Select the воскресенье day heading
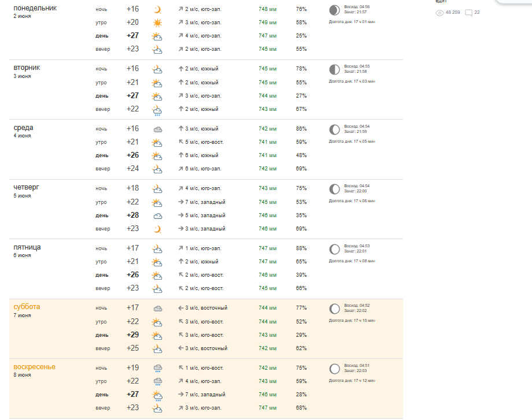The width and height of the screenshot is (532, 420). (34, 367)
